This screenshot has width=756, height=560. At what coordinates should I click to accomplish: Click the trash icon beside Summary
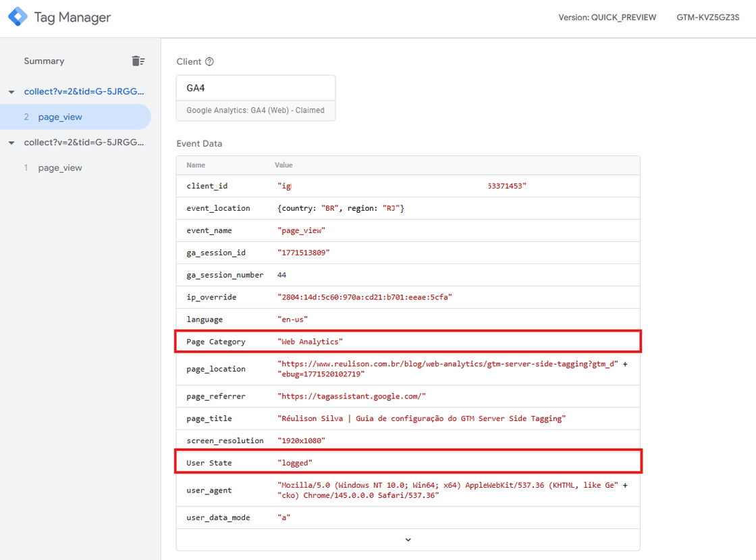click(x=138, y=60)
